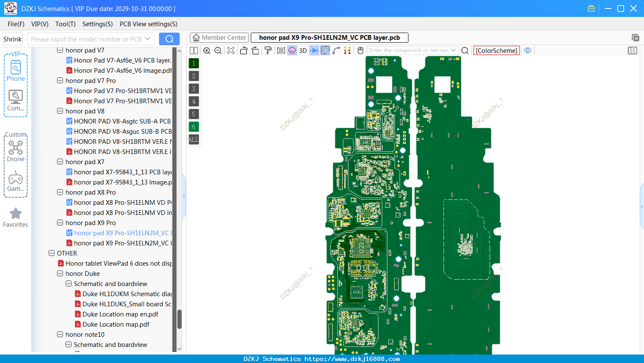Open the colored dots pad display
Screen dimensions: 644x363
click(x=347, y=50)
